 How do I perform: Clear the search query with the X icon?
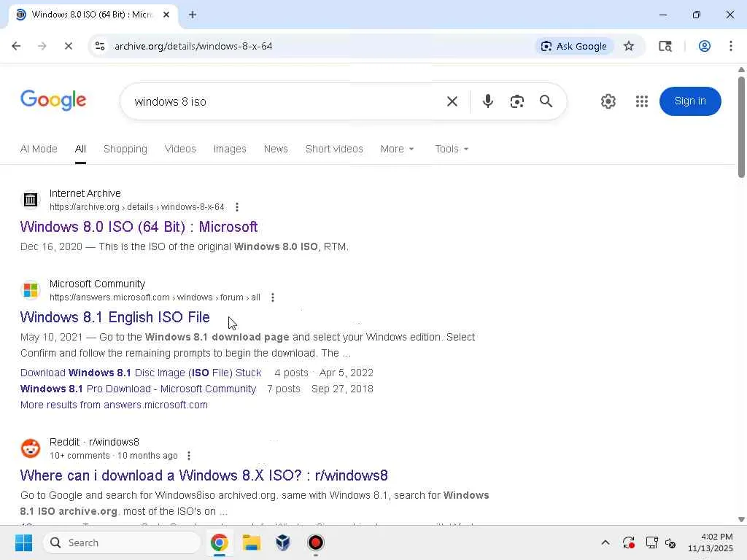pos(452,101)
